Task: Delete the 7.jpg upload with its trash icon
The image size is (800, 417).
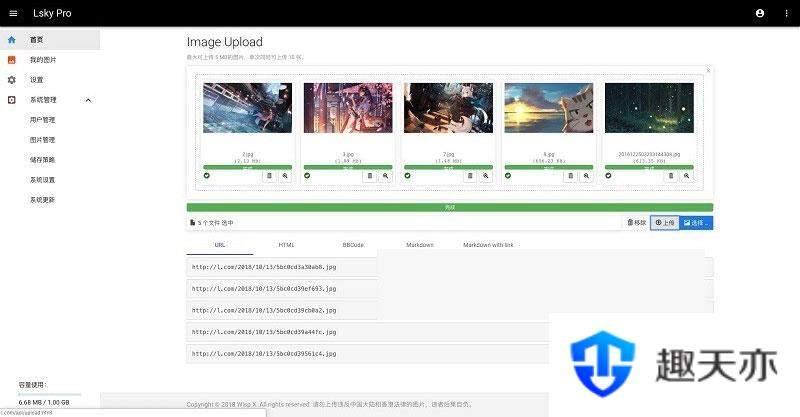Action: coord(470,176)
